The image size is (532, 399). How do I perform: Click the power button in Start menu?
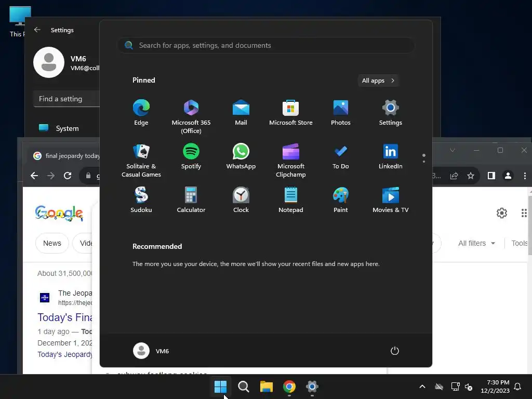[395, 351]
